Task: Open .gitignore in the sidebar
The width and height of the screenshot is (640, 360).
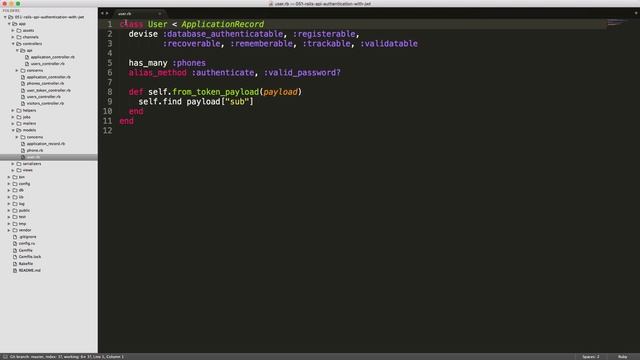Action: (27, 237)
